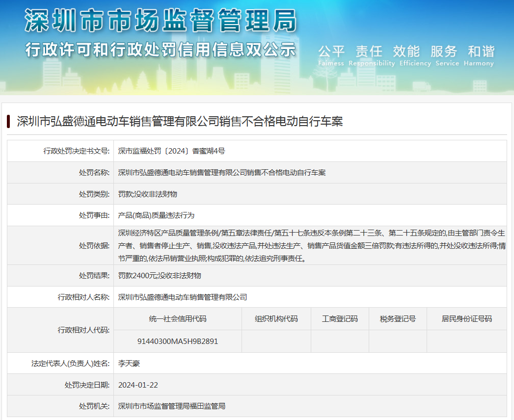514x420 pixels.
Task: Click the 处罚类别 label
Action: pyautogui.click(x=94, y=194)
